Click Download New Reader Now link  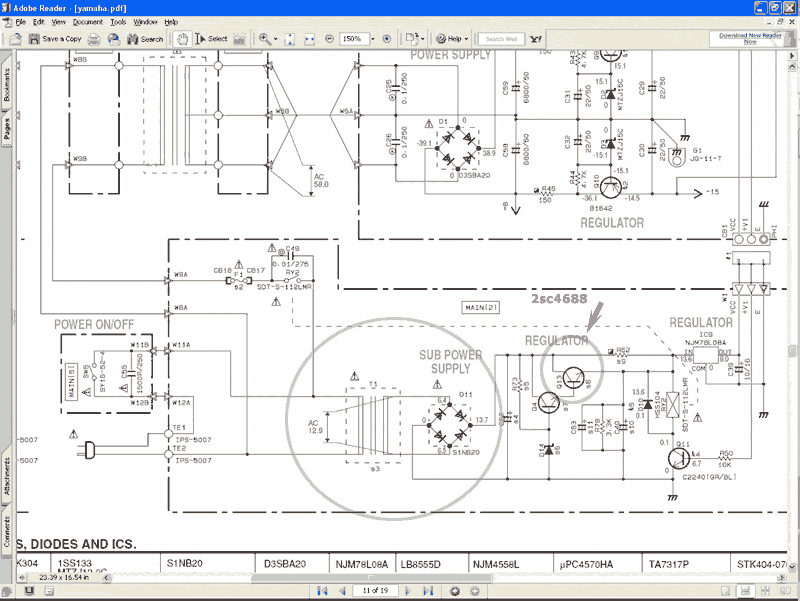click(x=750, y=39)
